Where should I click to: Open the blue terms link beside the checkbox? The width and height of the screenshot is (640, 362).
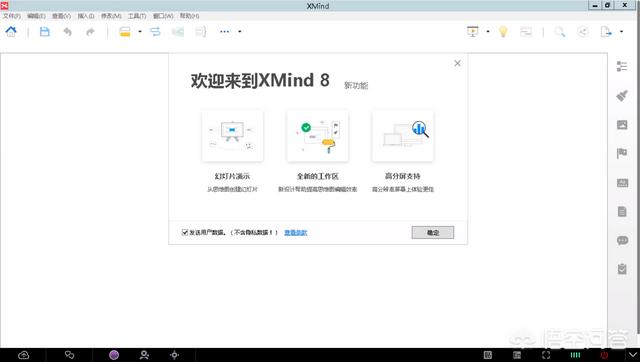(296, 233)
